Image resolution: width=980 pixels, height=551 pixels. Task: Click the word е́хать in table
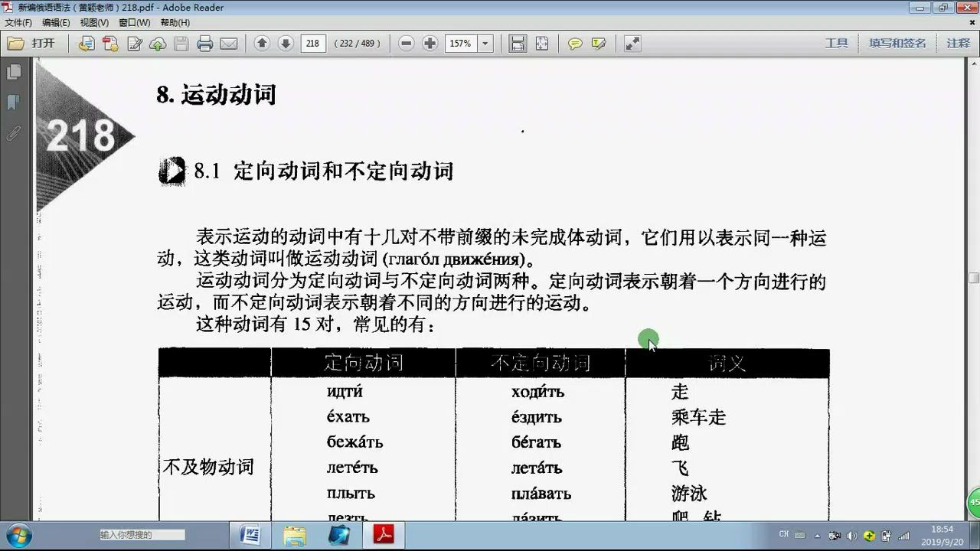348,417
